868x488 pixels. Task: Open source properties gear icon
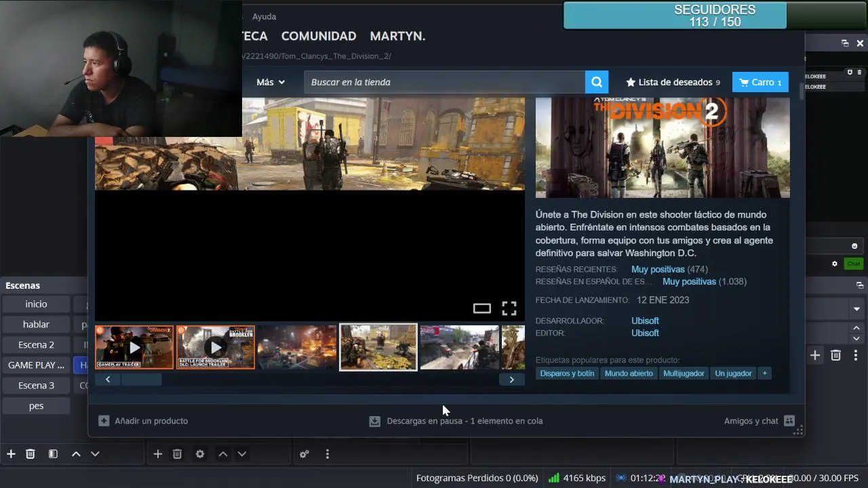coord(200,454)
